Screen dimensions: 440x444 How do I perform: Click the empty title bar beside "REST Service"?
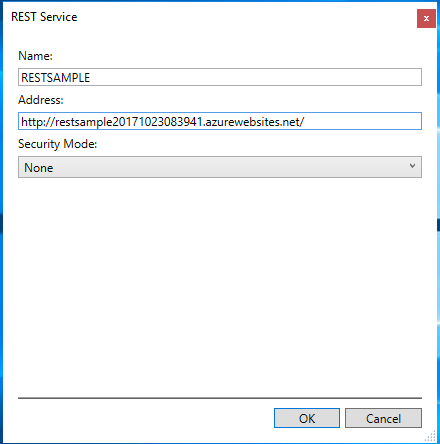(x=247, y=17)
